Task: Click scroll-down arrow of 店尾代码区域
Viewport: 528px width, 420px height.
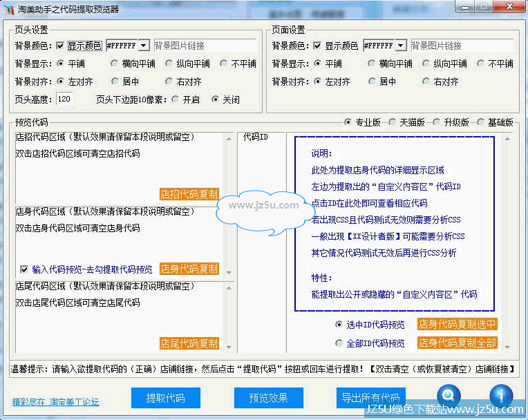Action: tap(229, 347)
